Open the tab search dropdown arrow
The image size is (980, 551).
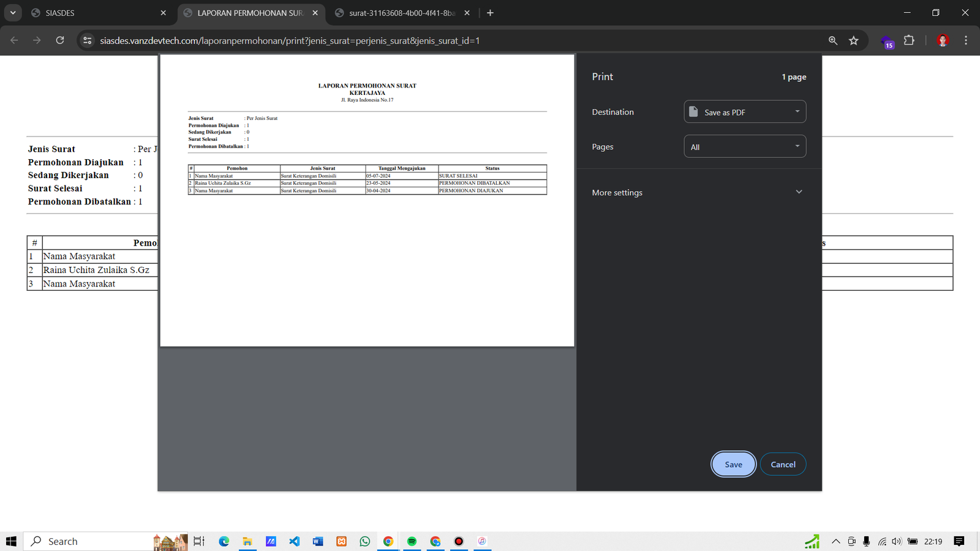(13, 13)
